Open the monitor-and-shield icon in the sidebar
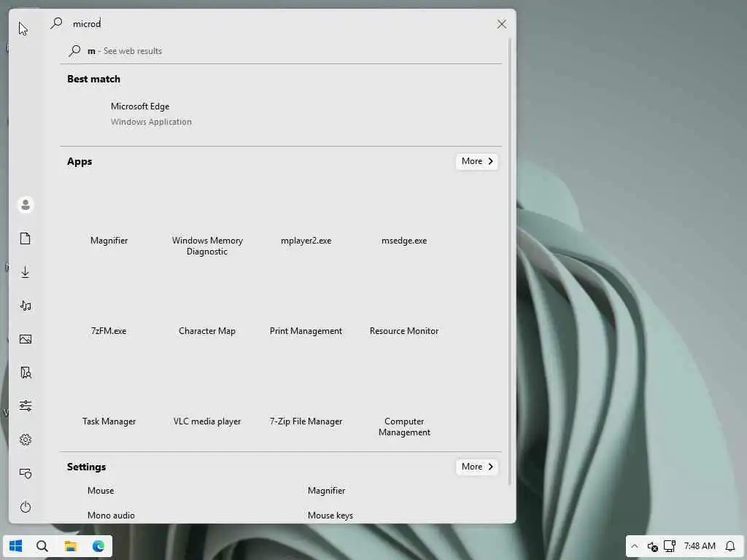 [26, 472]
